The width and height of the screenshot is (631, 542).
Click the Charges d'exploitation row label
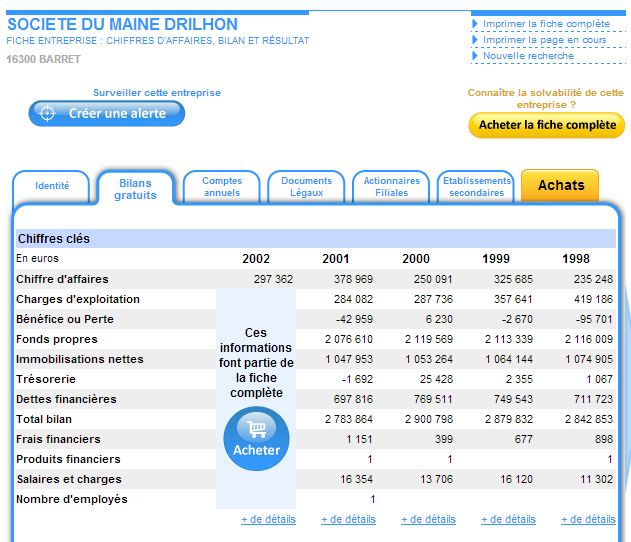[x=78, y=299]
